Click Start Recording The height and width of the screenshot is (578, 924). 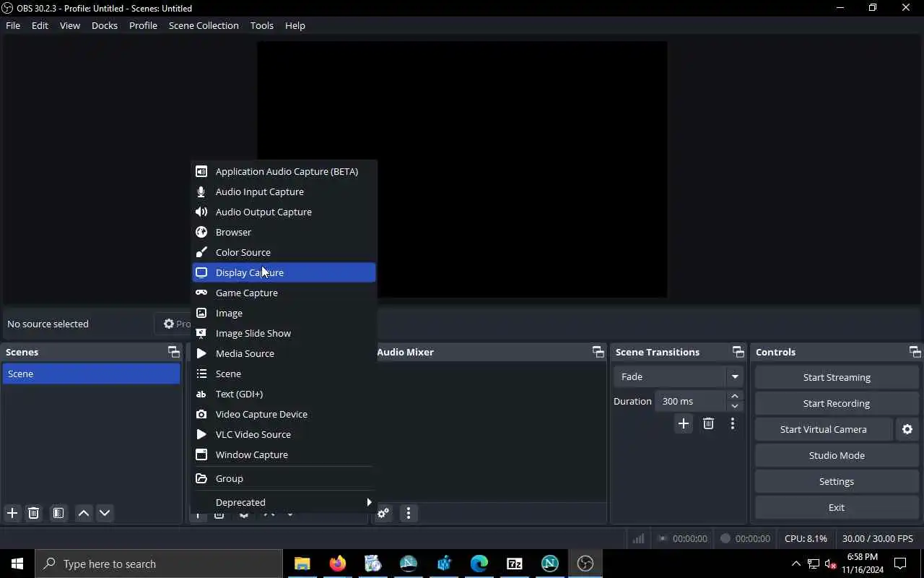[x=837, y=403]
